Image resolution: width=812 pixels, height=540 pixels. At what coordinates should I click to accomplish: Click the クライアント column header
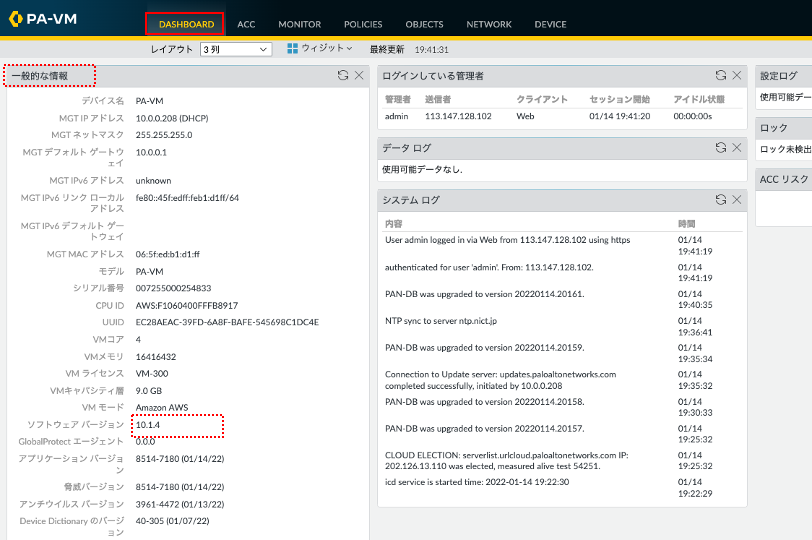coord(542,99)
